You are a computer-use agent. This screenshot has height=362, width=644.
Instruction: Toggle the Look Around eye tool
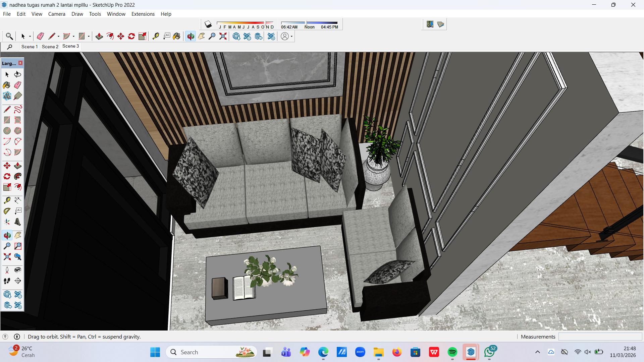[x=18, y=270]
